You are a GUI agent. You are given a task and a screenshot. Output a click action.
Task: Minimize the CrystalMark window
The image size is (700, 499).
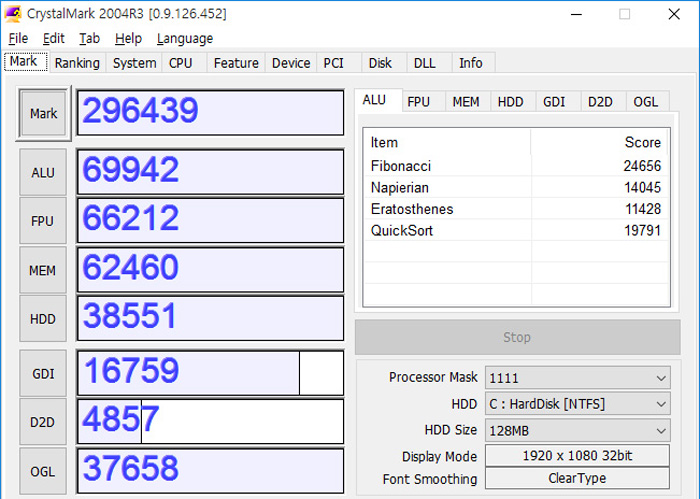click(x=576, y=14)
